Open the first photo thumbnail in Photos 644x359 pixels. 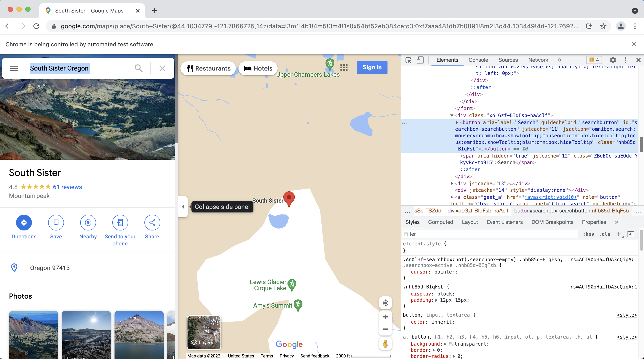tap(33, 335)
